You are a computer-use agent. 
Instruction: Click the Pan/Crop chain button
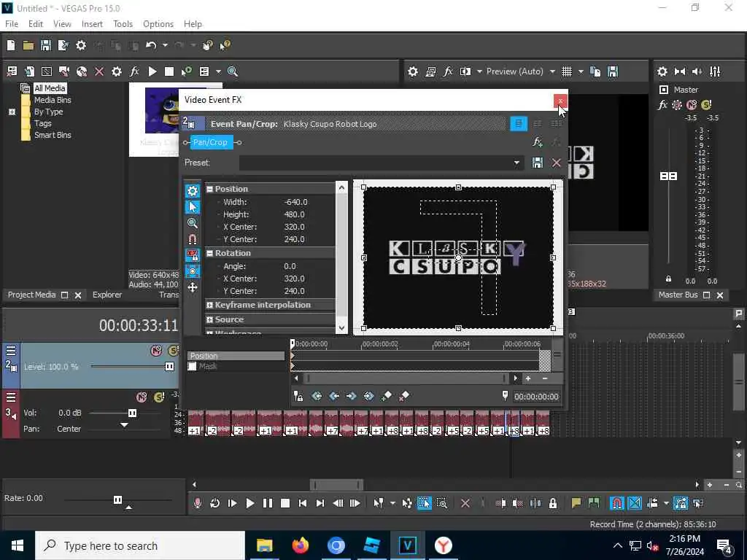point(211,142)
